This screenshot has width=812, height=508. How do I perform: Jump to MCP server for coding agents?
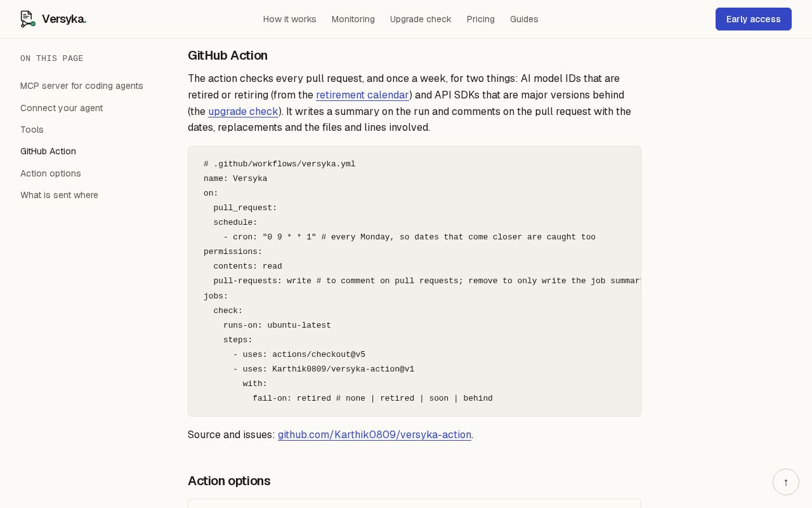click(82, 86)
